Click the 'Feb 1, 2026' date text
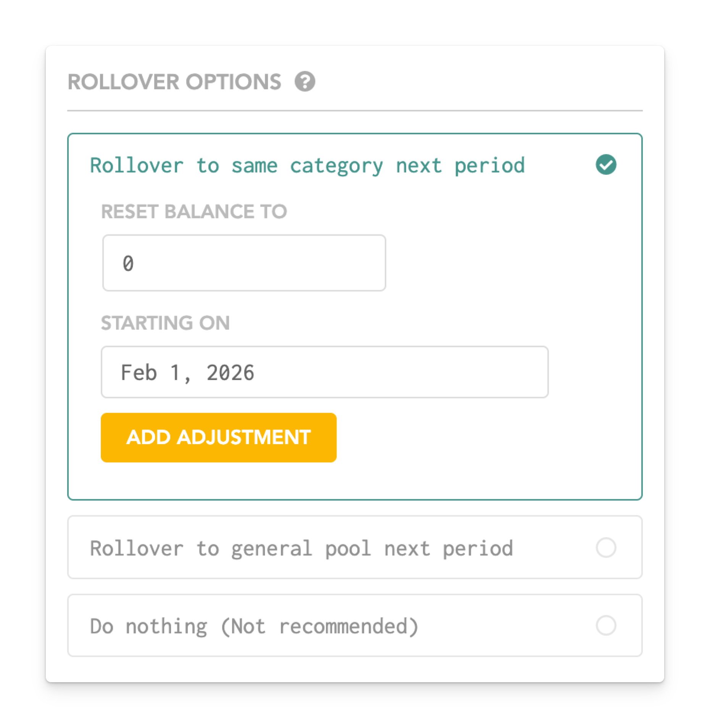710x728 pixels. (x=187, y=372)
